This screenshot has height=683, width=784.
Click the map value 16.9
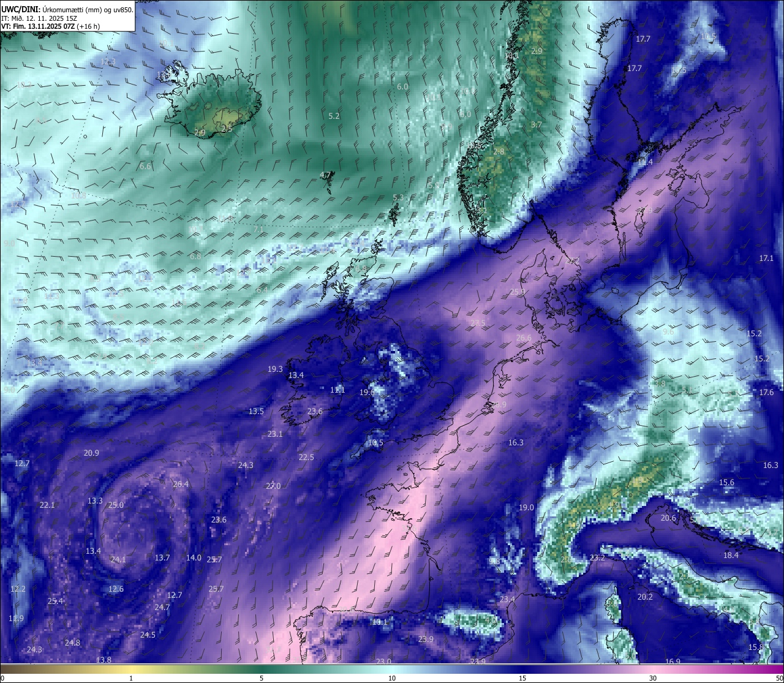coord(673,662)
